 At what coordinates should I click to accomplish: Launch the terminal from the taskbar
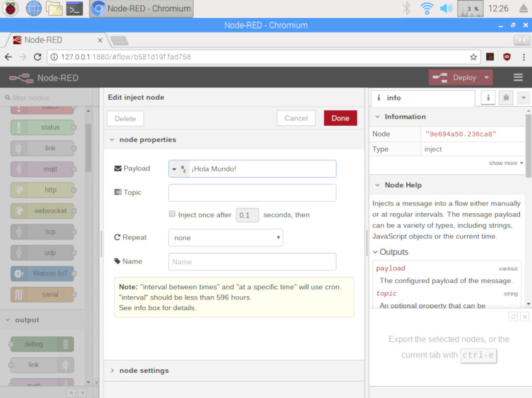click(74, 9)
